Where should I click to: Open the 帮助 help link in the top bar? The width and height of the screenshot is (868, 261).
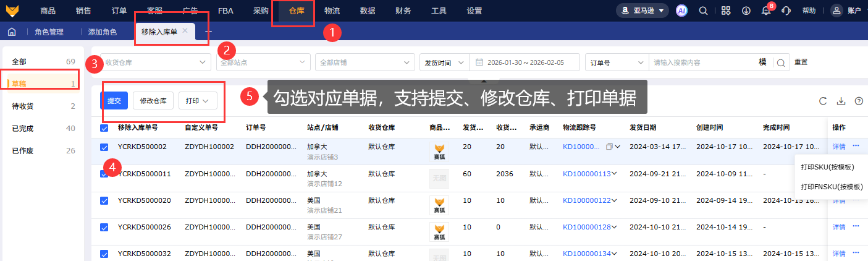click(x=808, y=11)
